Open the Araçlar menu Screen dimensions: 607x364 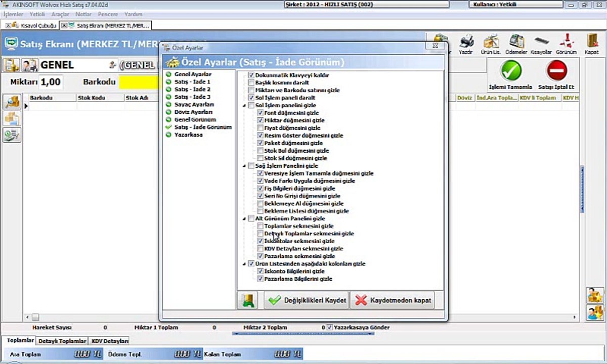(60, 15)
